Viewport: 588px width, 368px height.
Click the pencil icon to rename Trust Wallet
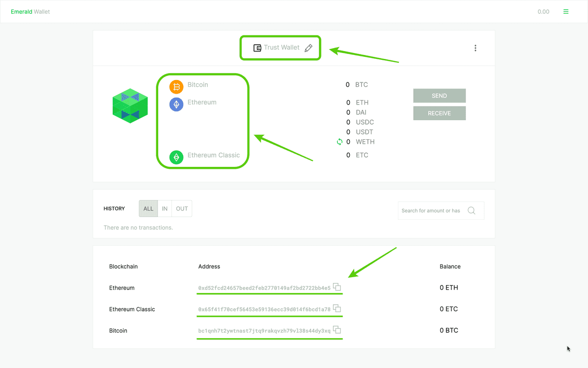(x=308, y=48)
